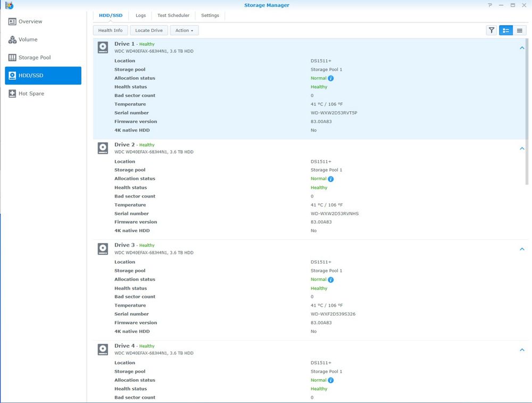532x403 pixels.
Task: Click Drive 1 Normal allocation status text
Action: [x=318, y=78]
